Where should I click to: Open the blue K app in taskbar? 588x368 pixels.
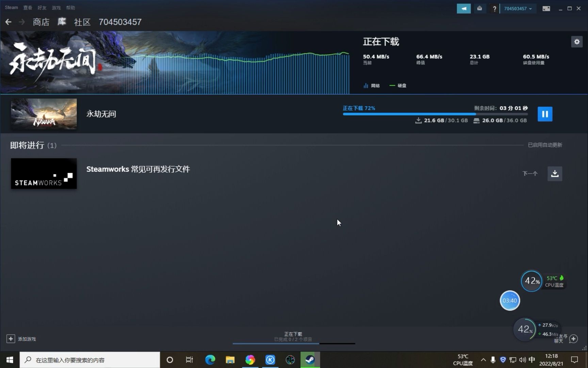(x=270, y=360)
